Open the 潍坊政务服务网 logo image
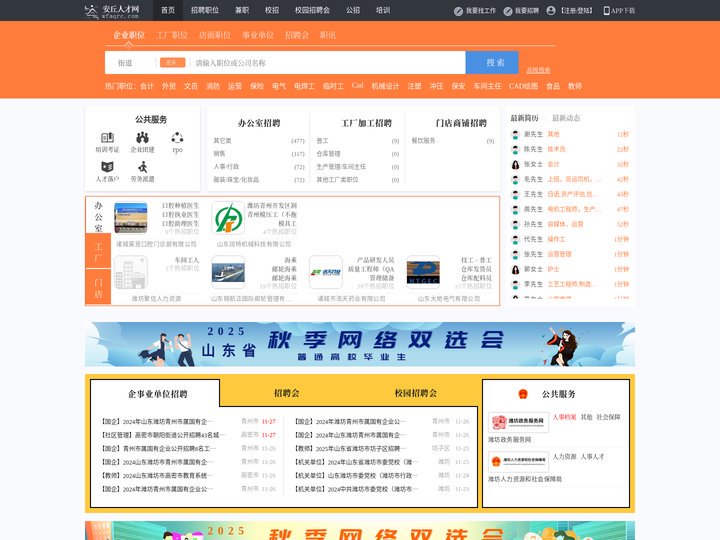Image resolution: width=720 pixels, height=540 pixels. tap(518, 422)
